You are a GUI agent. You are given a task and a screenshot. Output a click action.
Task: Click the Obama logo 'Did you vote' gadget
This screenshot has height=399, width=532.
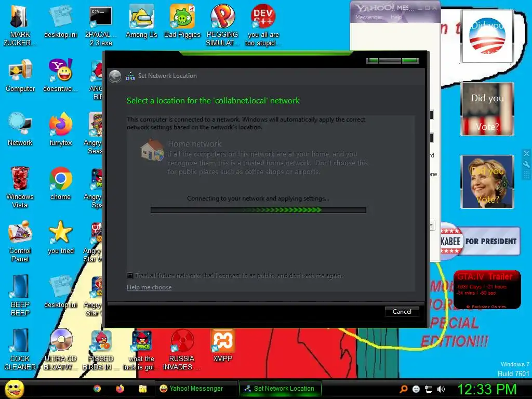487,36
